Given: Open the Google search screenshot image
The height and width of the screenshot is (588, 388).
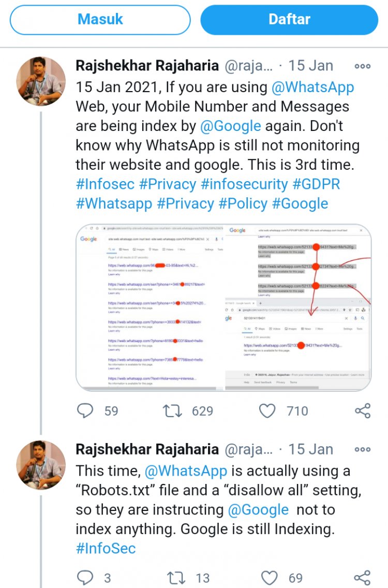Looking at the screenshot, I should (x=223, y=307).
